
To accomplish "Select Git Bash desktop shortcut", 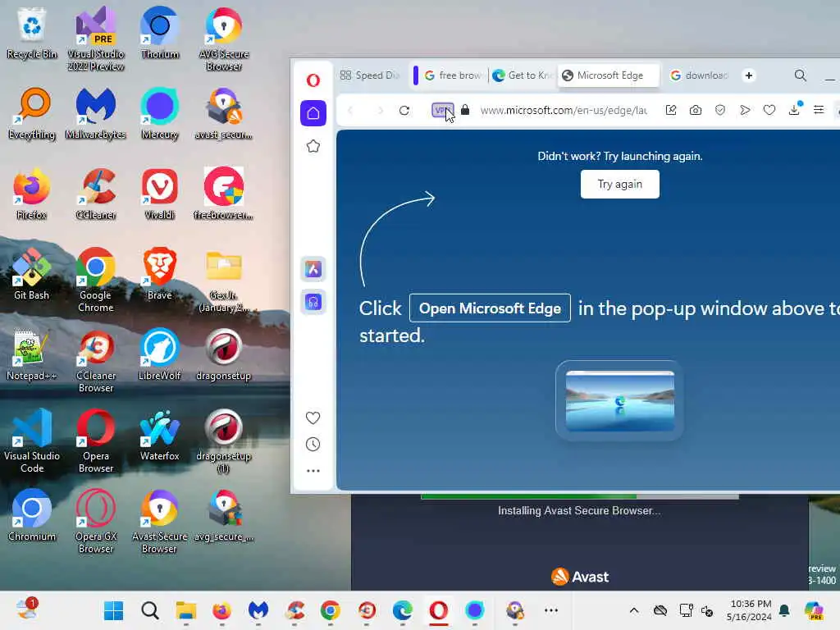I will pyautogui.click(x=32, y=274).
